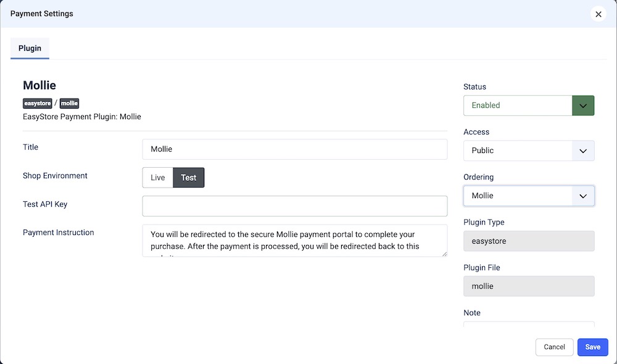Click the mollie badge label

point(69,103)
